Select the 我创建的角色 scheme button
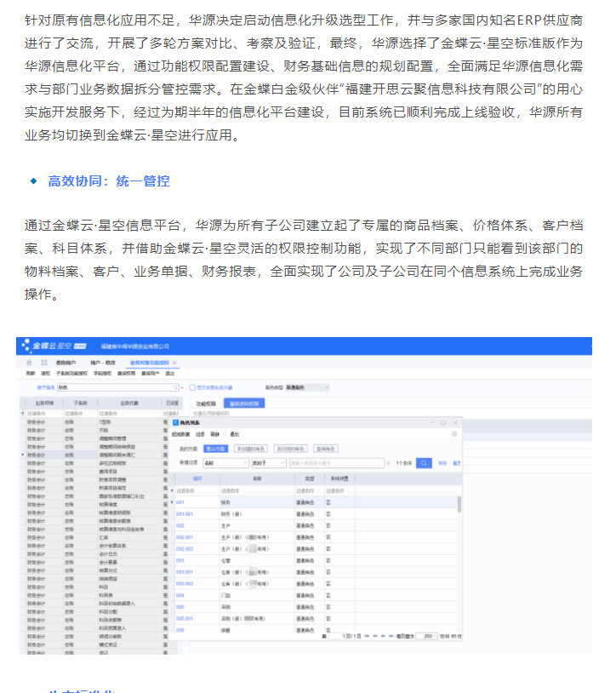 (251, 449)
